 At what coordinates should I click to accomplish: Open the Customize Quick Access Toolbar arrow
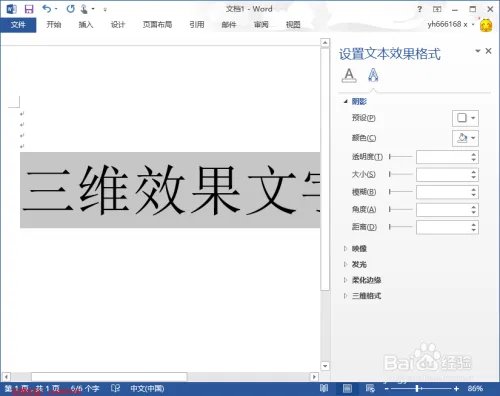click(x=105, y=9)
